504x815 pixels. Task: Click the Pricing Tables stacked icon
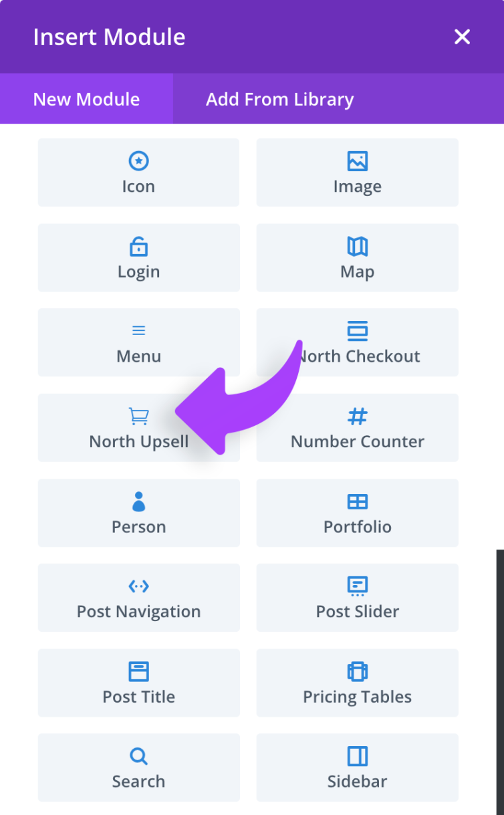click(357, 671)
